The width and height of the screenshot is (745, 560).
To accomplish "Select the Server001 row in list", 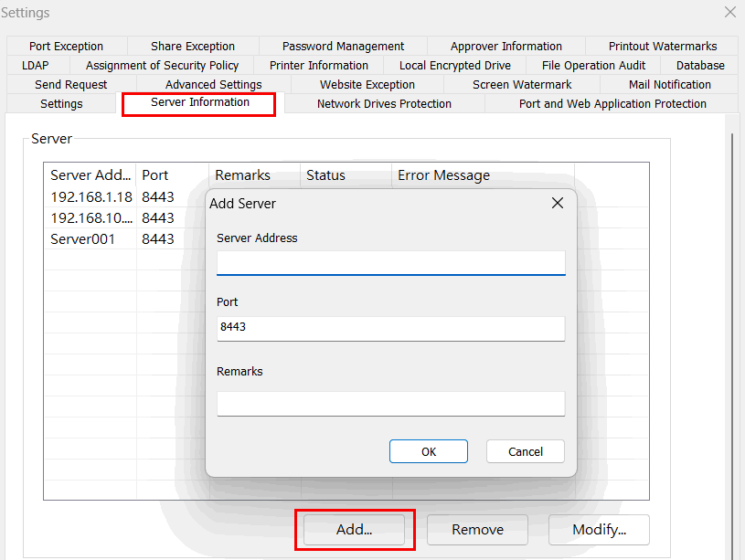I will pyautogui.click(x=82, y=239).
